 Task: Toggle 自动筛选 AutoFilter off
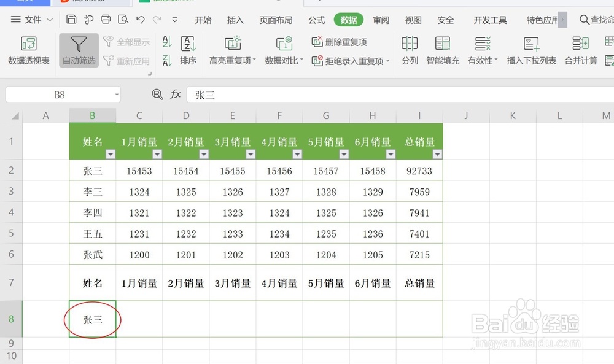(78, 50)
